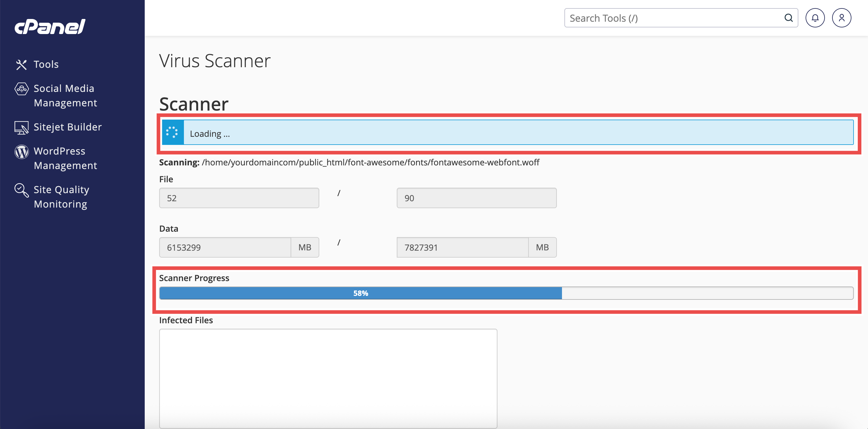Click the search magnifier icon
This screenshot has height=429, width=868.
[x=788, y=18]
